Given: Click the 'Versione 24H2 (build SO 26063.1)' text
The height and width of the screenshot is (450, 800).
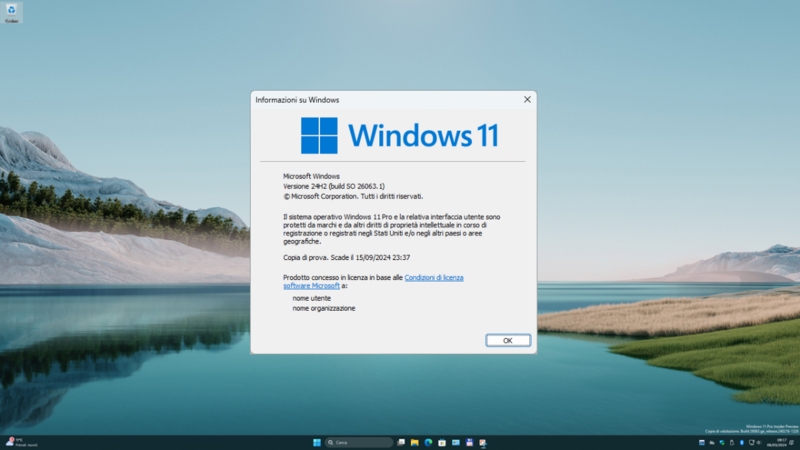Looking at the screenshot, I should tap(334, 186).
